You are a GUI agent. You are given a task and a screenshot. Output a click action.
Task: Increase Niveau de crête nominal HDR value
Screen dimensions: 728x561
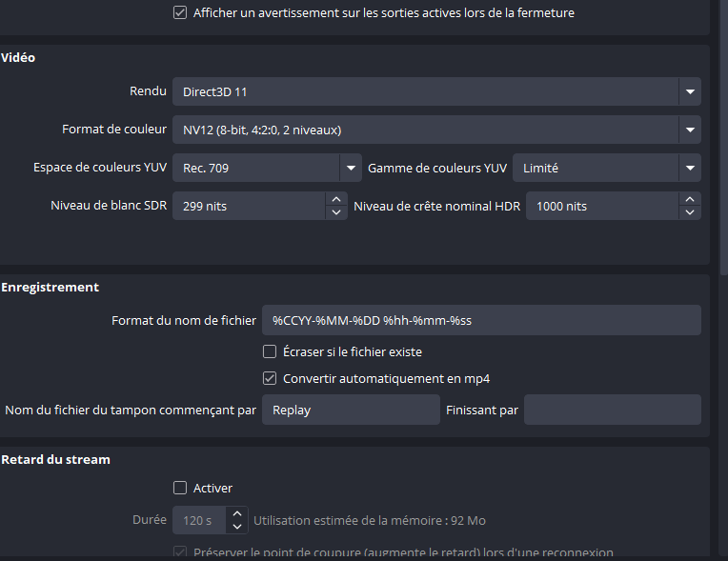[690, 199]
